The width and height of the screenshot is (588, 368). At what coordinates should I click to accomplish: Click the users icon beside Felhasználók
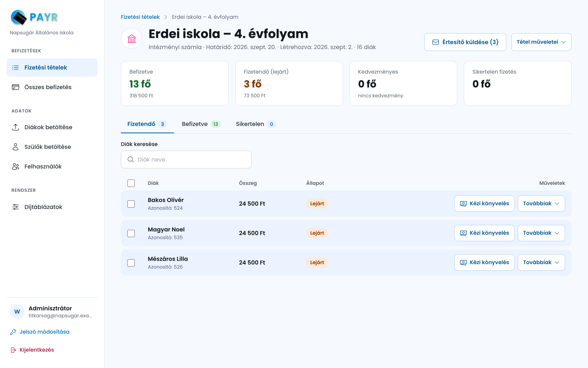[16, 166]
